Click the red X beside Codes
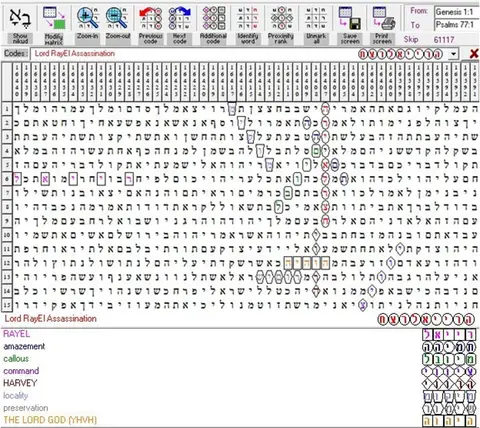The image size is (480, 428). (474, 54)
